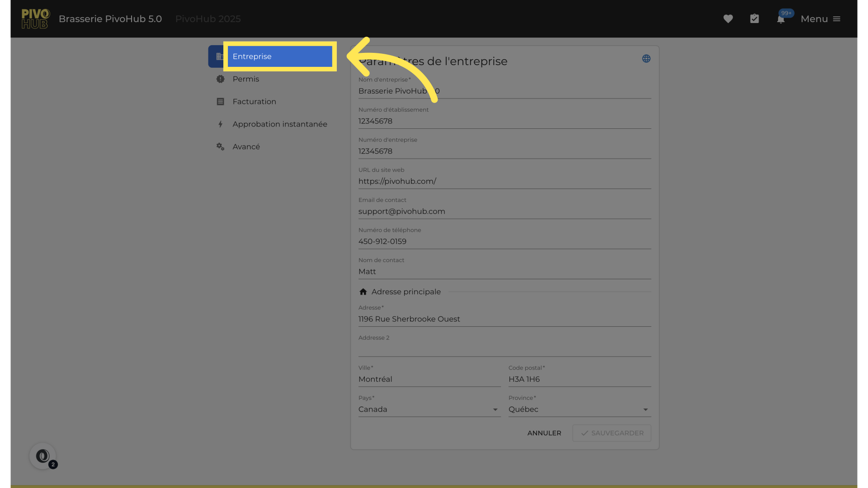Viewport: 868px width, 488px height.
Task: Click the heart favorites icon
Action: 728,19
